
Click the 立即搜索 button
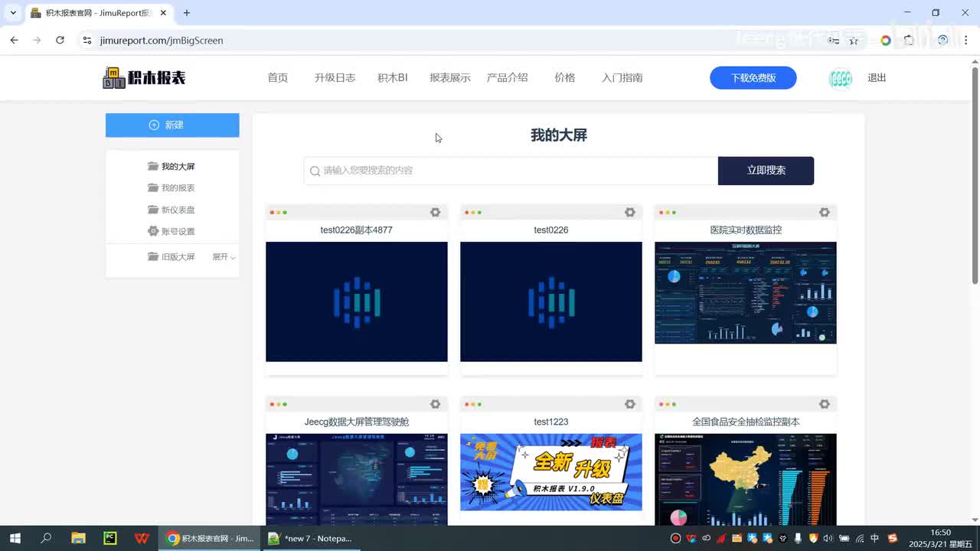766,171
